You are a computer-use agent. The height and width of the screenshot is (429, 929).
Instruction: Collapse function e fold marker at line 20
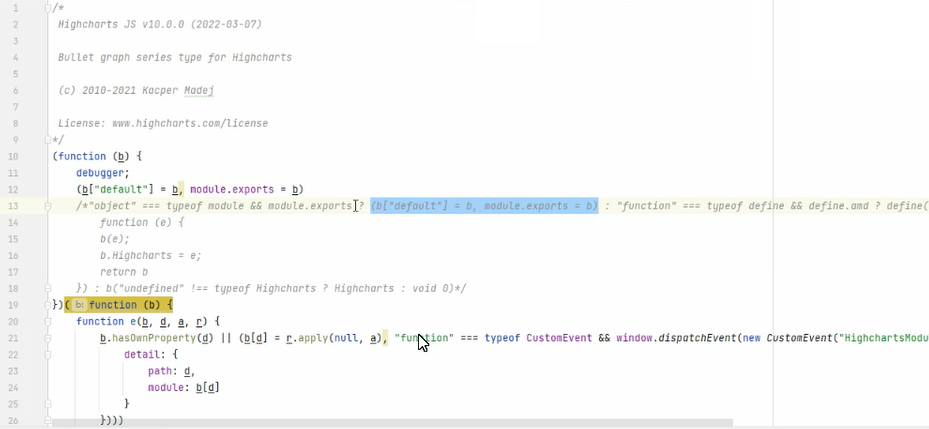coord(47,322)
